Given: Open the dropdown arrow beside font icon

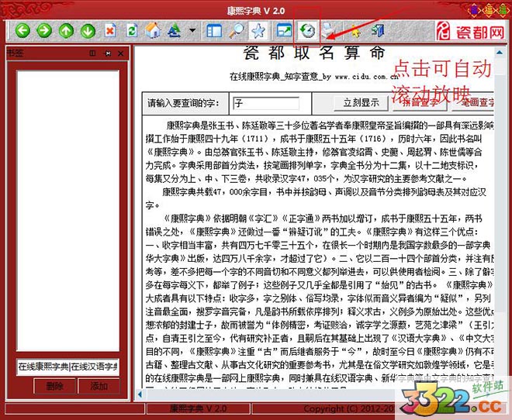Looking at the screenshot, I should click(192, 31).
